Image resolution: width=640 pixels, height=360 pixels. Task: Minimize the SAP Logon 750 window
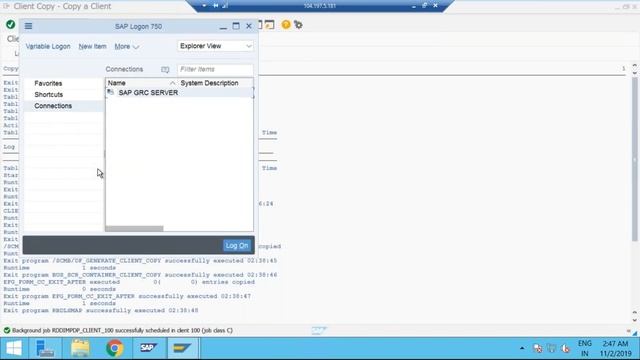(223, 27)
